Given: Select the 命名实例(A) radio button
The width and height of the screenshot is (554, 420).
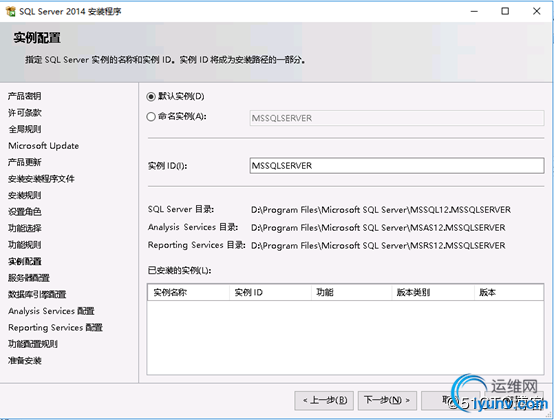Looking at the screenshot, I should click(x=151, y=117).
